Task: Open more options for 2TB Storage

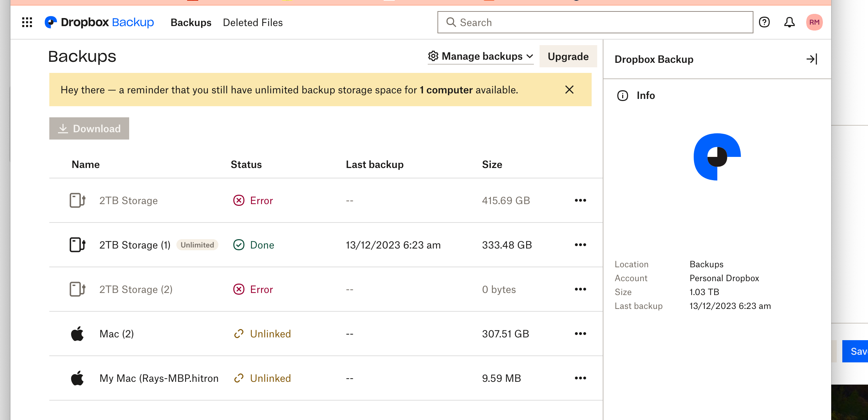Action: point(580,201)
